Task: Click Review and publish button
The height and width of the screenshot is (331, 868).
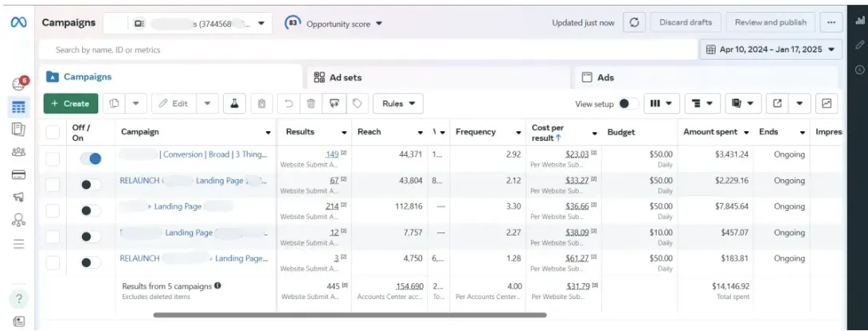Action: (x=771, y=23)
